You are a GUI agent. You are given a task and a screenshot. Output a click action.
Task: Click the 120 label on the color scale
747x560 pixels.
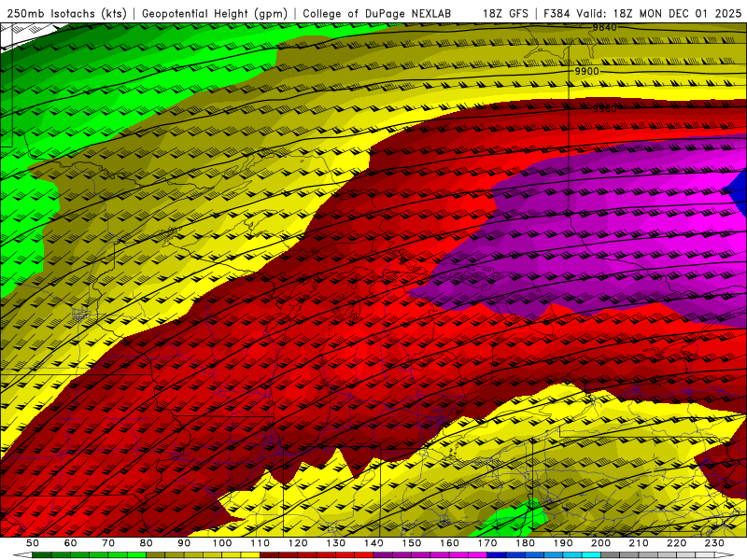point(298,543)
